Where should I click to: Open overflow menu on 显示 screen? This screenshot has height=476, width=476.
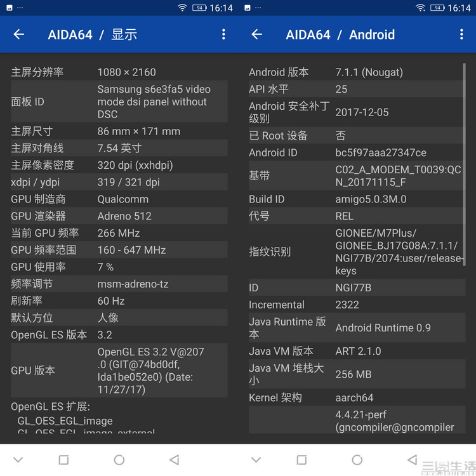224,34
